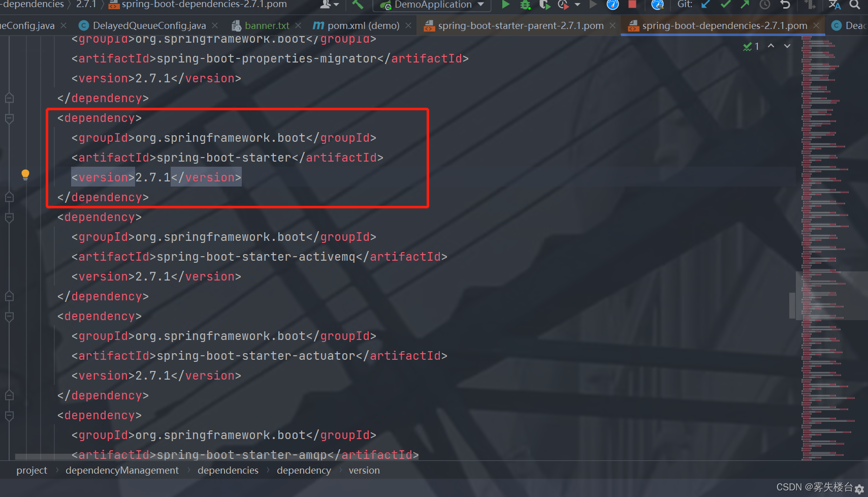The width and height of the screenshot is (868, 497).
Task: Stop the running application red square
Action: click(632, 5)
